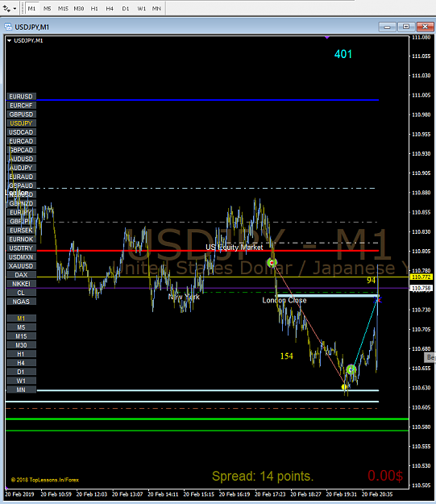Image resolution: width=436 pixels, height=504 pixels.
Task: Select the W1 timeframe in the top toolbar
Action: [141, 9]
